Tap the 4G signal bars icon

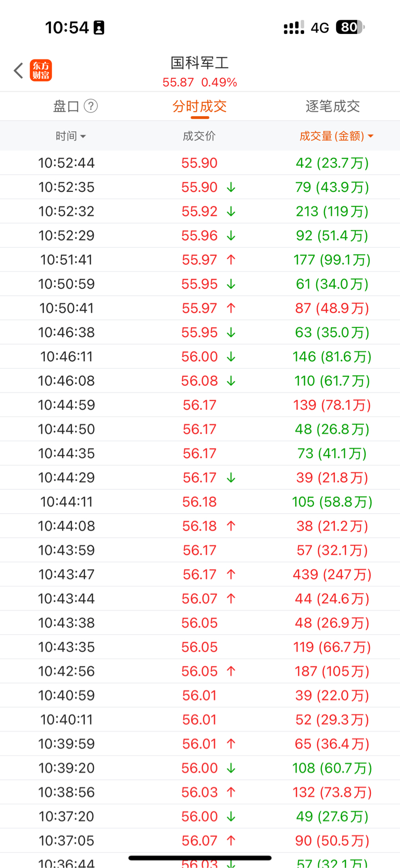coord(294,28)
